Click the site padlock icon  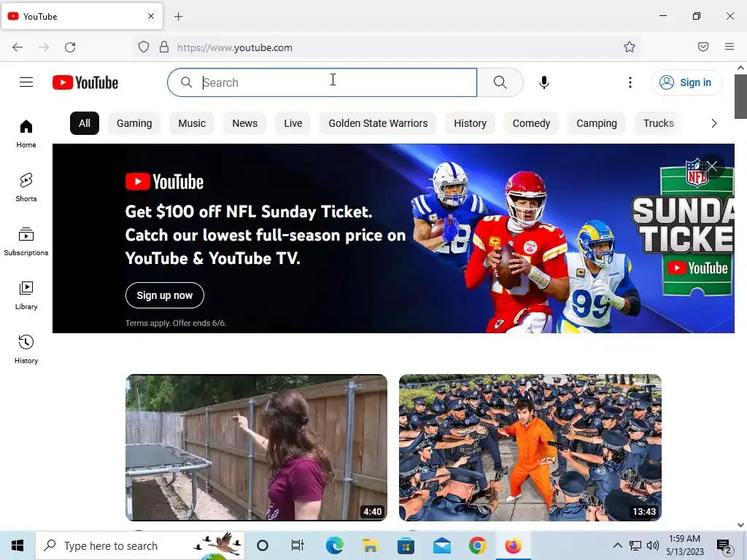[x=164, y=47]
